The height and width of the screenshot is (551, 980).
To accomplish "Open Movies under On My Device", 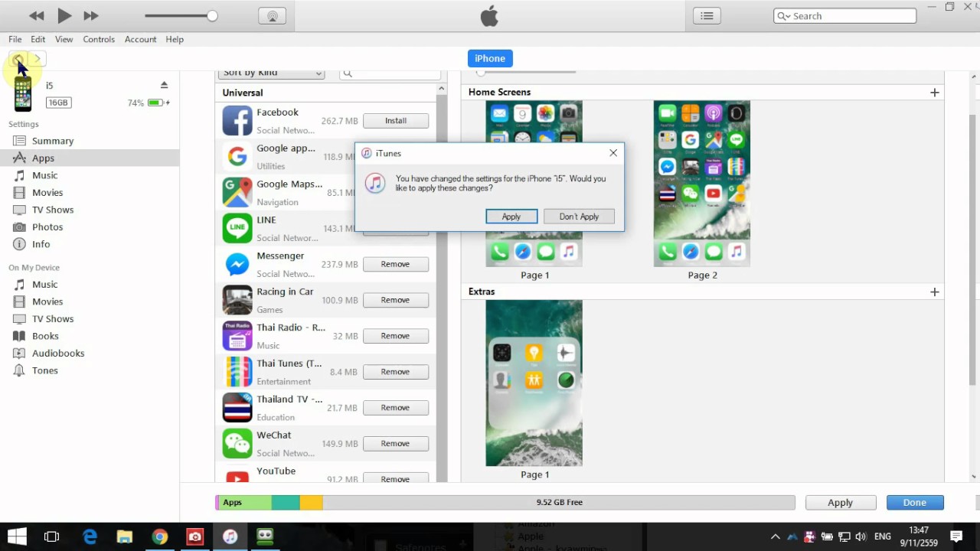I will click(47, 302).
